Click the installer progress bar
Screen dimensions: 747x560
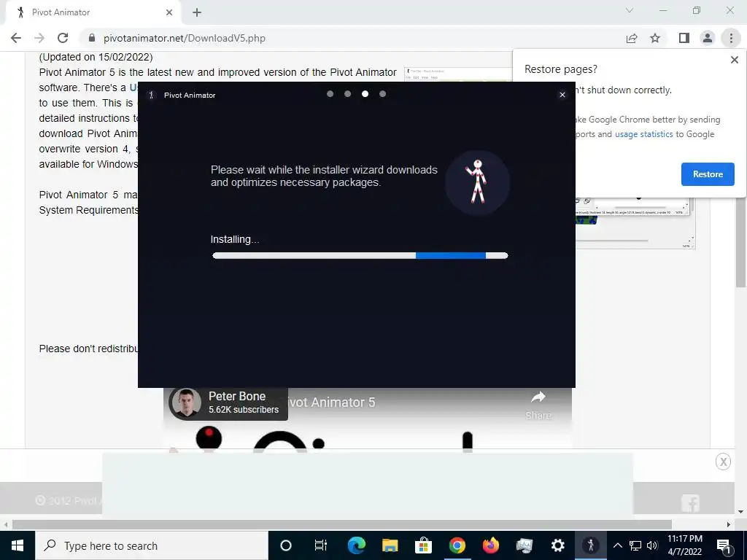(360, 256)
